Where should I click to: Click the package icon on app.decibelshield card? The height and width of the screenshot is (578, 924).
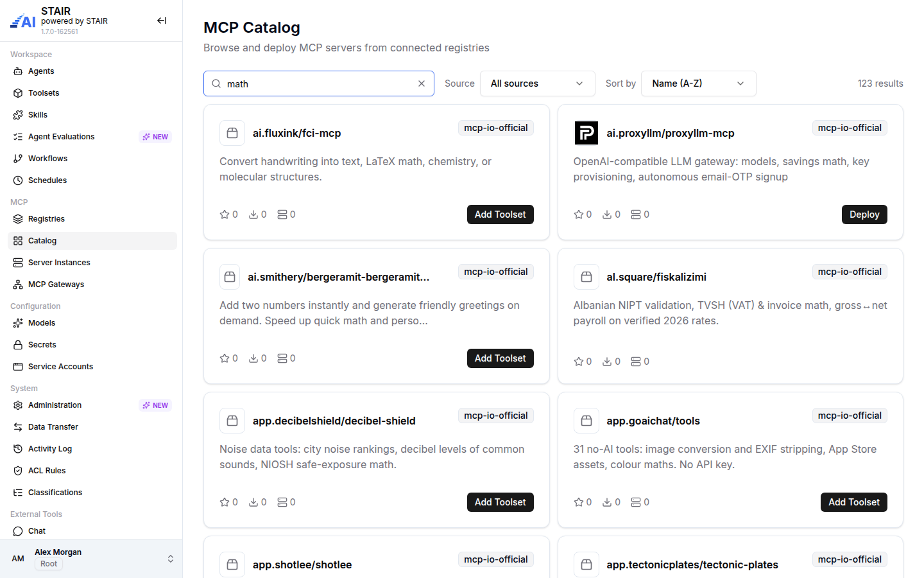[232, 421]
